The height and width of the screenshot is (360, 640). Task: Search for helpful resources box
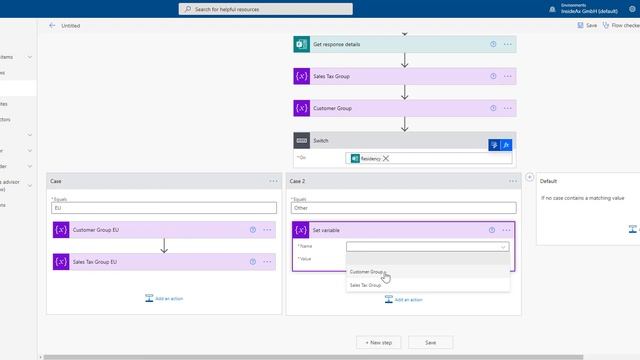coord(266,9)
